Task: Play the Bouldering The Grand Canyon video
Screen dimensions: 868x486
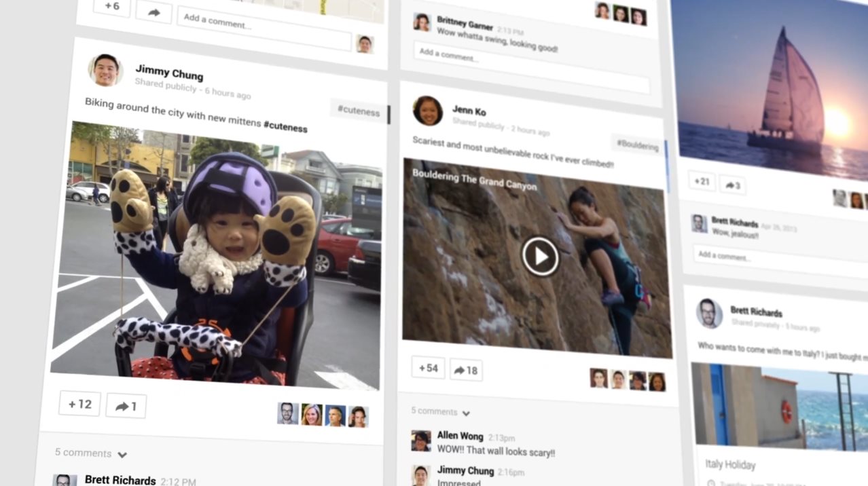Action: click(x=540, y=257)
